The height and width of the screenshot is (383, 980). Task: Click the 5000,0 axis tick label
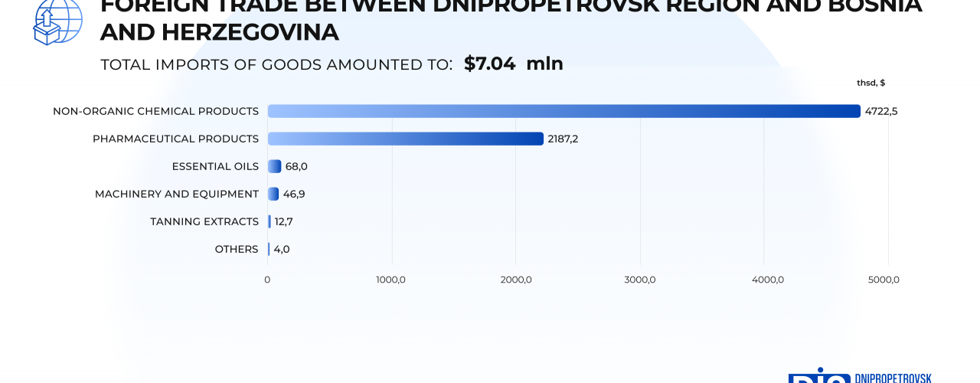pyautogui.click(x=884, y=280)
